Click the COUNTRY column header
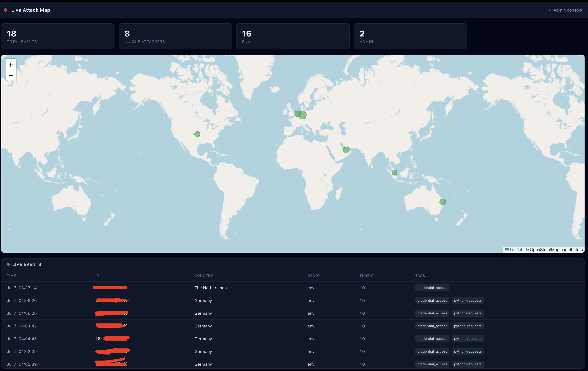588x371 pixels. tap(204, 275)
